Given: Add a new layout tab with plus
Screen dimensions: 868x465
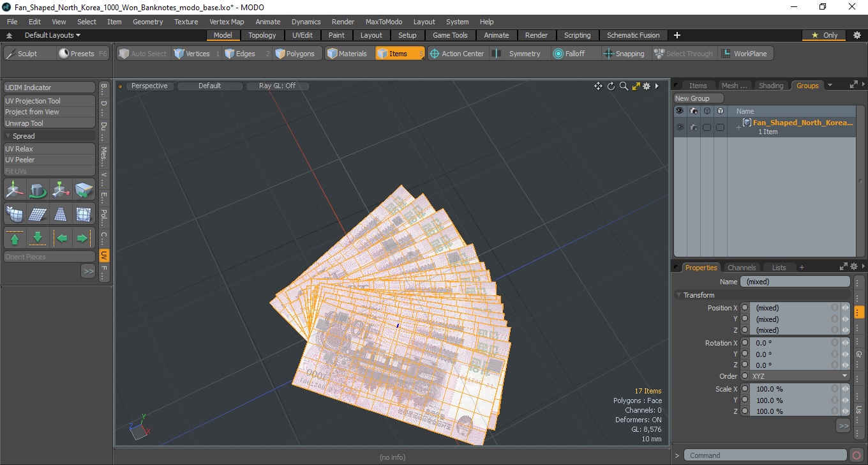Looking at the screenshot, I should tap(677, 35).
